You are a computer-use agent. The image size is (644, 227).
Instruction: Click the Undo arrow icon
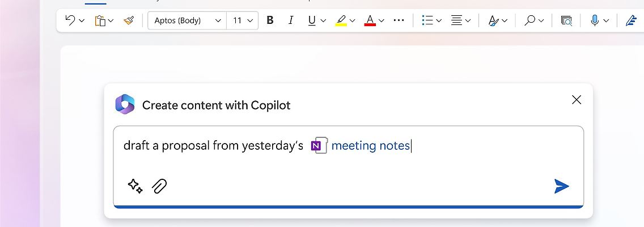[70, 20]
